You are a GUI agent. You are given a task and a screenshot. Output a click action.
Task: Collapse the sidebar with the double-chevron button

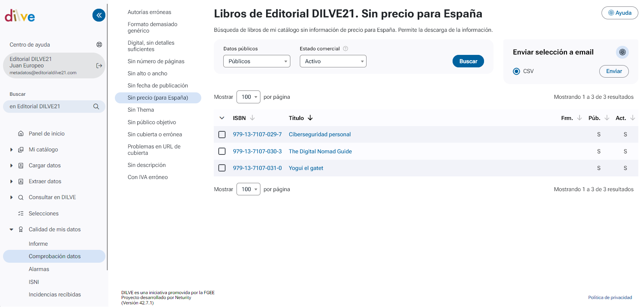[99, 15]
